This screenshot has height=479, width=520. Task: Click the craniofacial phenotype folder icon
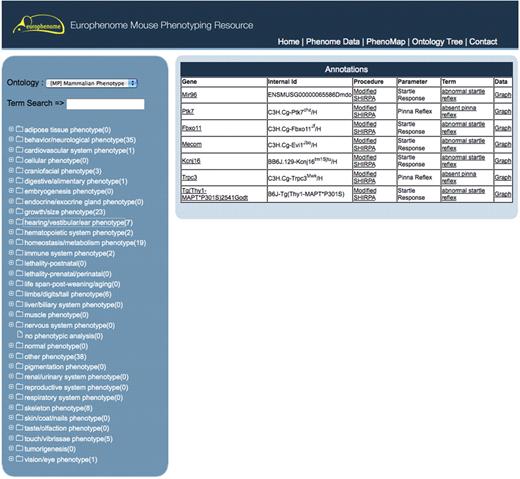(19, 170)
